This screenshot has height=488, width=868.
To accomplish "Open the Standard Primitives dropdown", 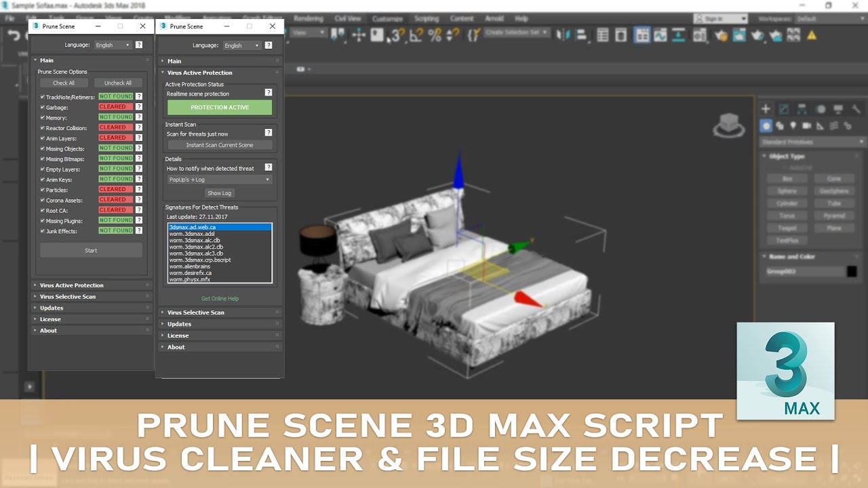I will pyautogui.click(x=812, y=142).
